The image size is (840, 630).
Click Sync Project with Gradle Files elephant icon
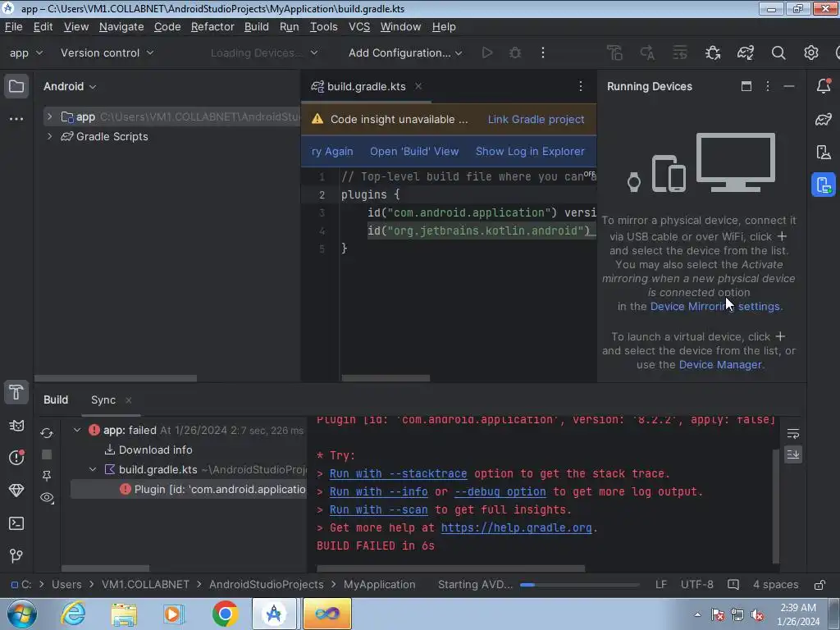click(745, 52)
